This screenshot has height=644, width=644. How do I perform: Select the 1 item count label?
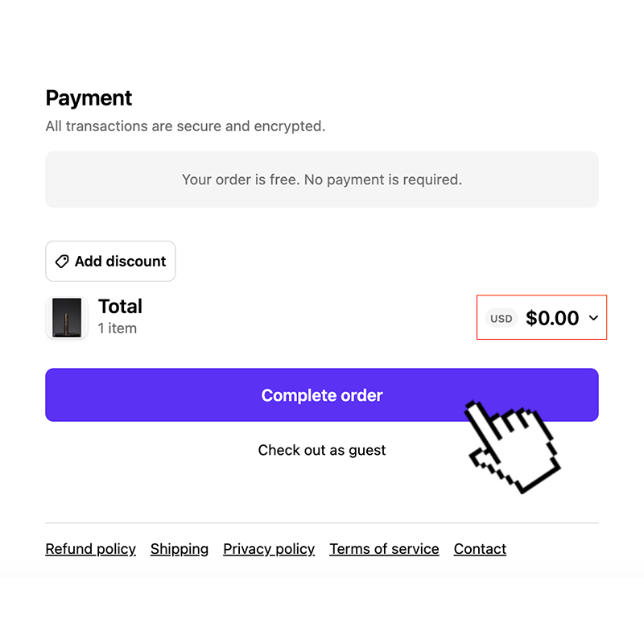click(x=118, y=328)
